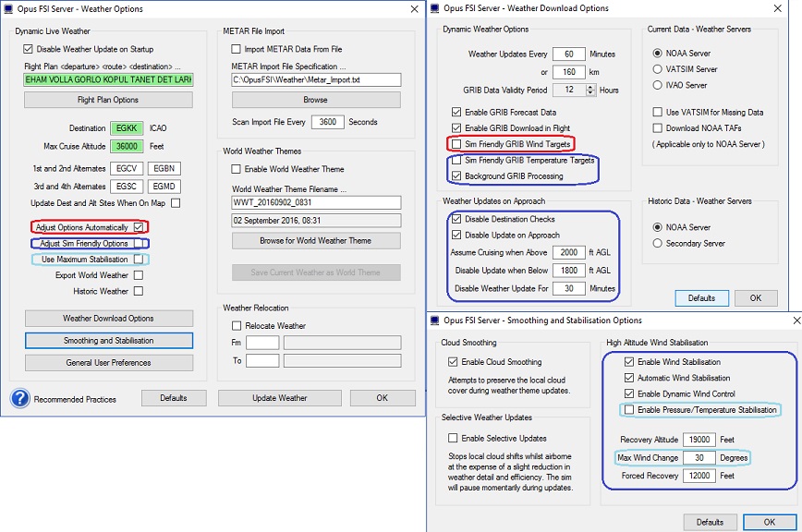Click Defaults in Weather Options window
The width and height of the screenshot is (802, 532).
[x=174, y=397]
